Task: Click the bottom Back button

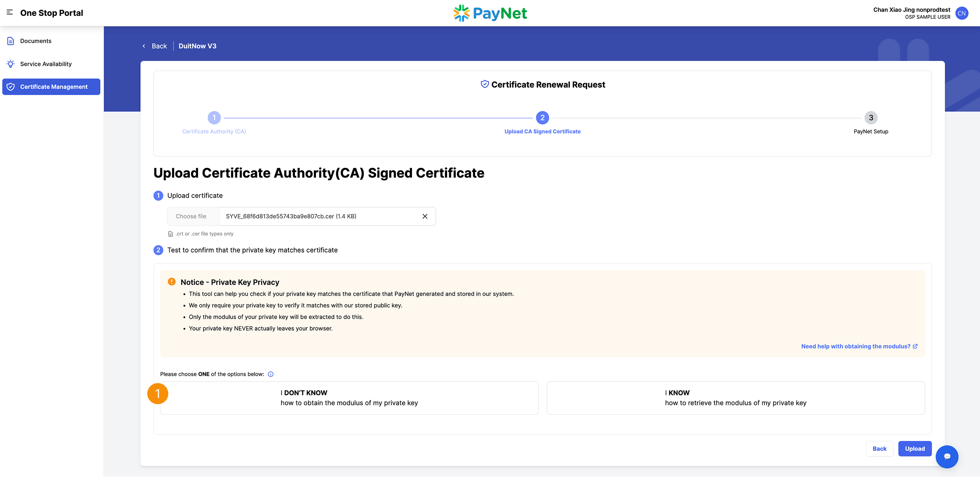Action: click(879, 449)
